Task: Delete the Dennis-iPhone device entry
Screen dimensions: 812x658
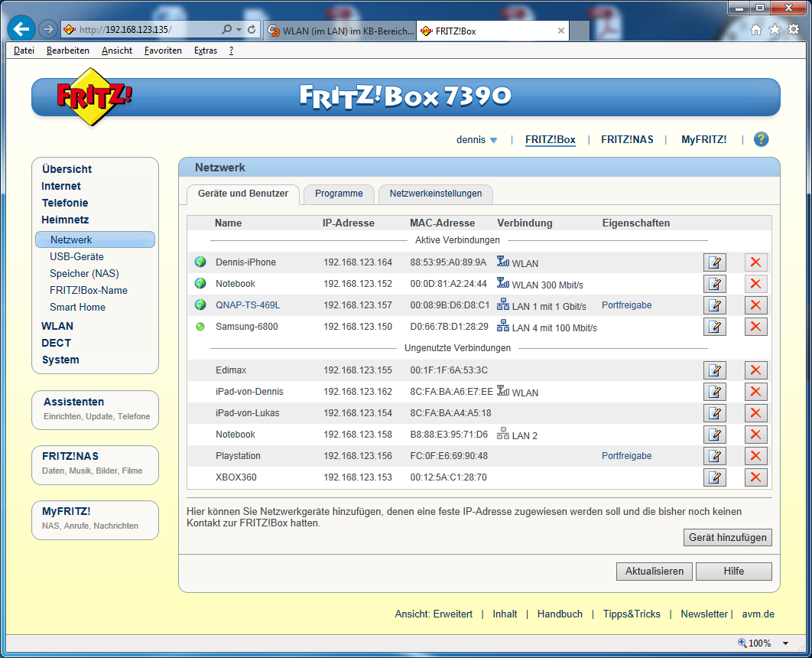Action: pos(755,262)
